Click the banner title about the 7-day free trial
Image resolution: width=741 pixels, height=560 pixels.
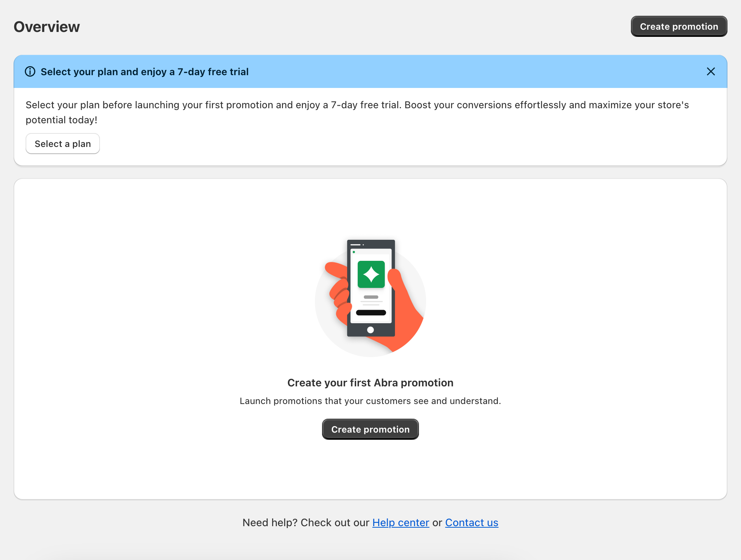click(x=144, y=71)
